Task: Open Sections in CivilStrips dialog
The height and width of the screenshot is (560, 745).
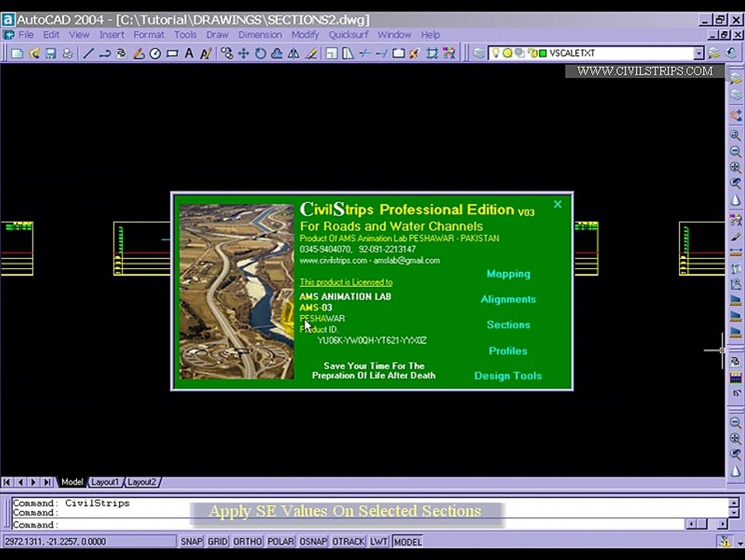Action: pyautogui.click(x=509, y=324)
